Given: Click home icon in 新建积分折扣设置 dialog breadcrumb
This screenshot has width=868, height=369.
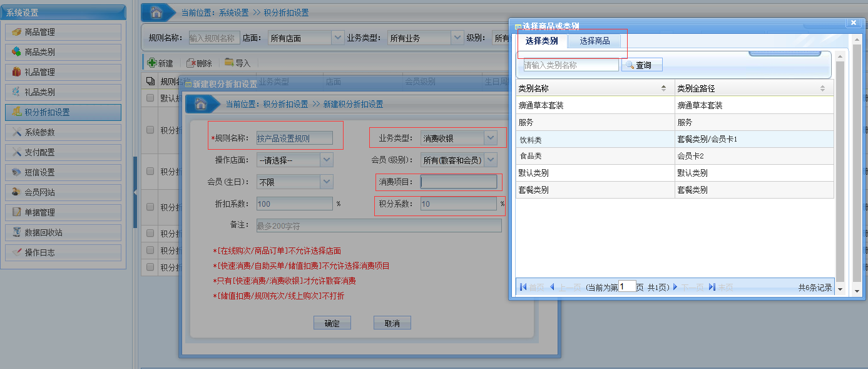Looking at the screenshot, I should (x=200, y=104).
